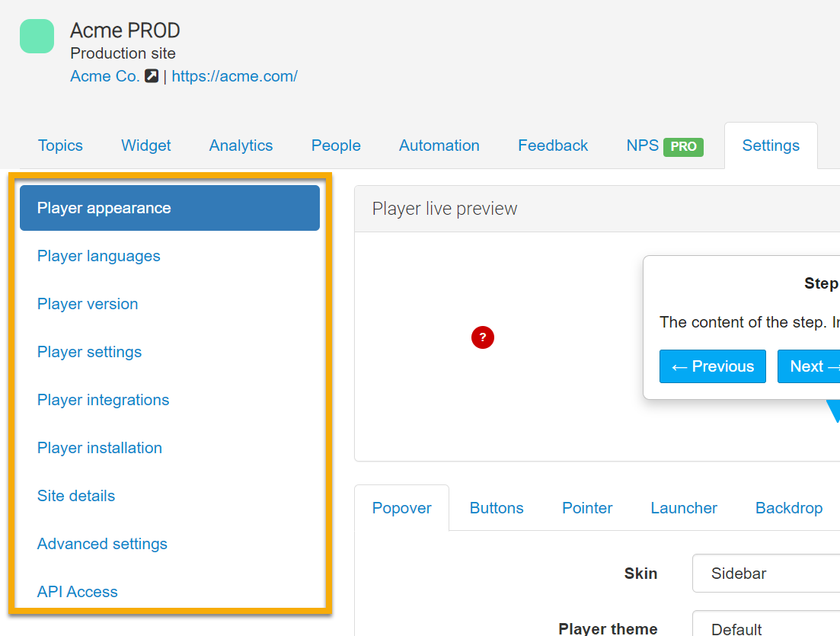Open the Topics tab
The height and width of the screenshot is (636, 840).
coord(60,145)
